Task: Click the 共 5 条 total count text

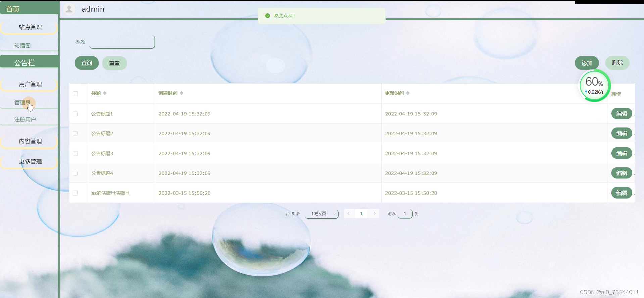Action: pyautogui.click(x=293, y=214)
